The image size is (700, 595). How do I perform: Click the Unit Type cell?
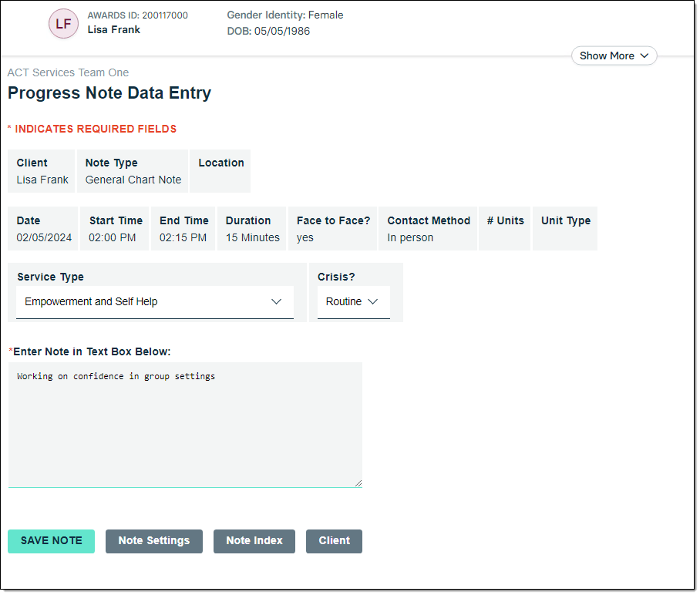(565, 229)
